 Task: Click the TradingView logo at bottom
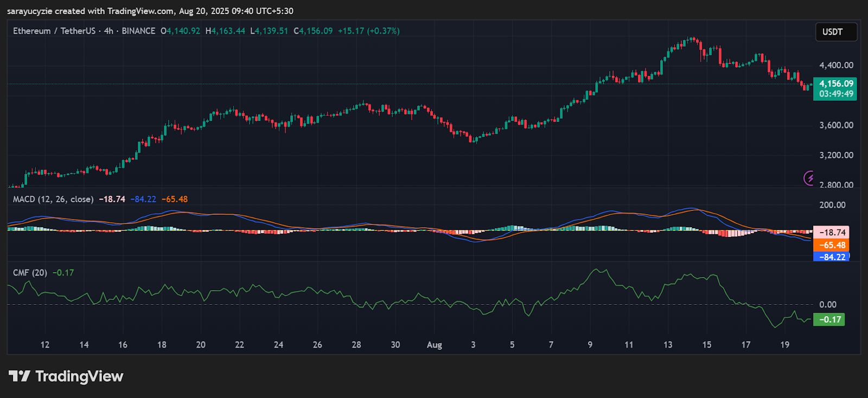pos(66,376)
